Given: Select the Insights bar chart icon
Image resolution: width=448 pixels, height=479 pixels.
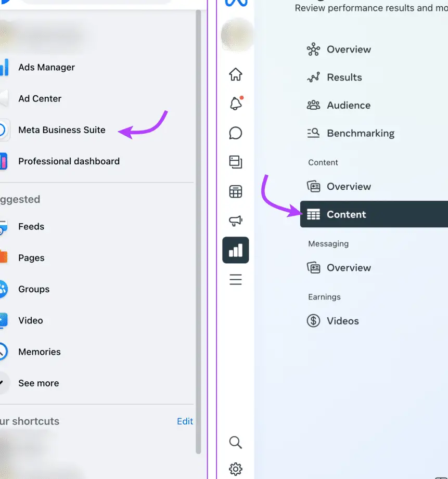Looking at the screenshot, I should (236, 250).
